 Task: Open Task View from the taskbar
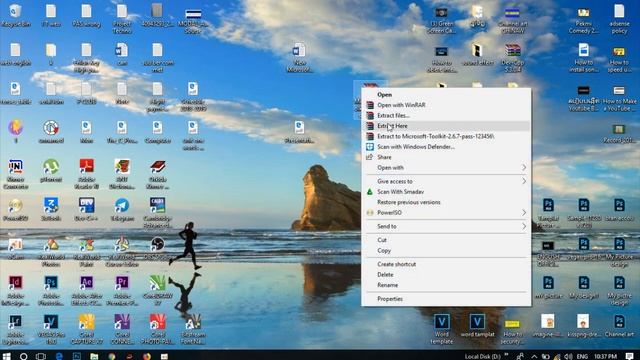41,356
